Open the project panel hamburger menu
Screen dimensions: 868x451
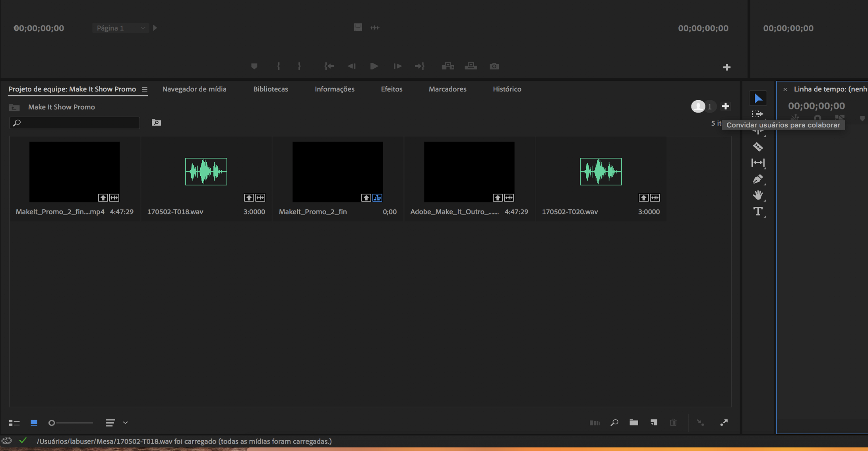pyautogui.click(x=145, y=89)
